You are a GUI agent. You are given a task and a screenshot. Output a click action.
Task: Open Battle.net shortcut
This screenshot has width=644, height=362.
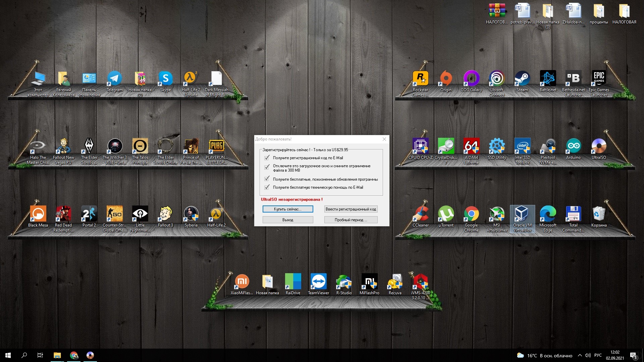(548, 81)
